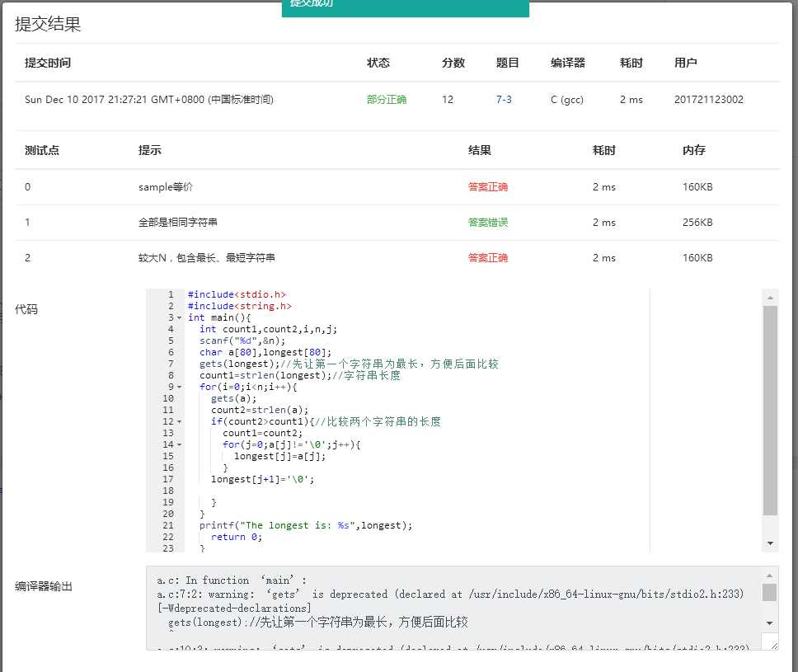Click the 编译器 column header
798x672 pixels.
pos(567,63)
